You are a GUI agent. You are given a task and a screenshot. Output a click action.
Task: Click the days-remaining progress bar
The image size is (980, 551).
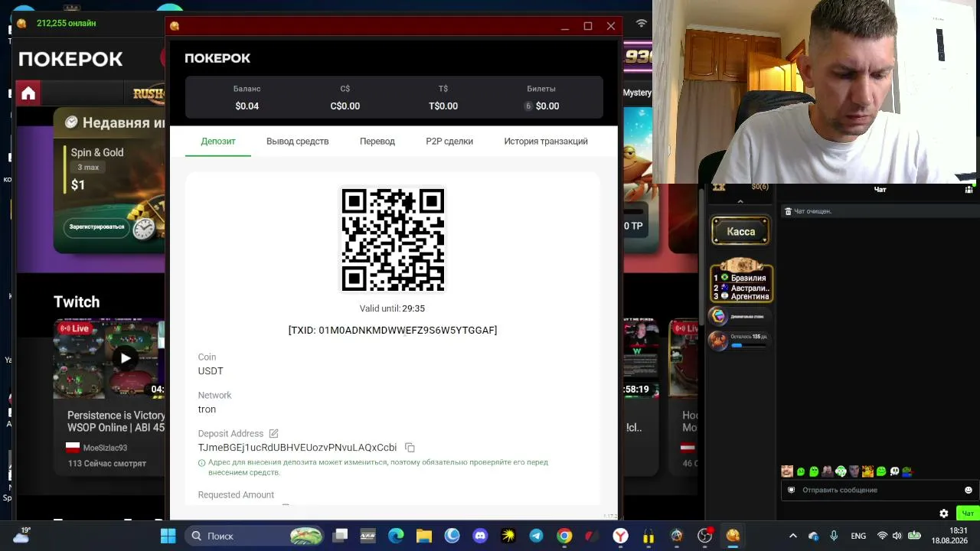coord(749,346)
